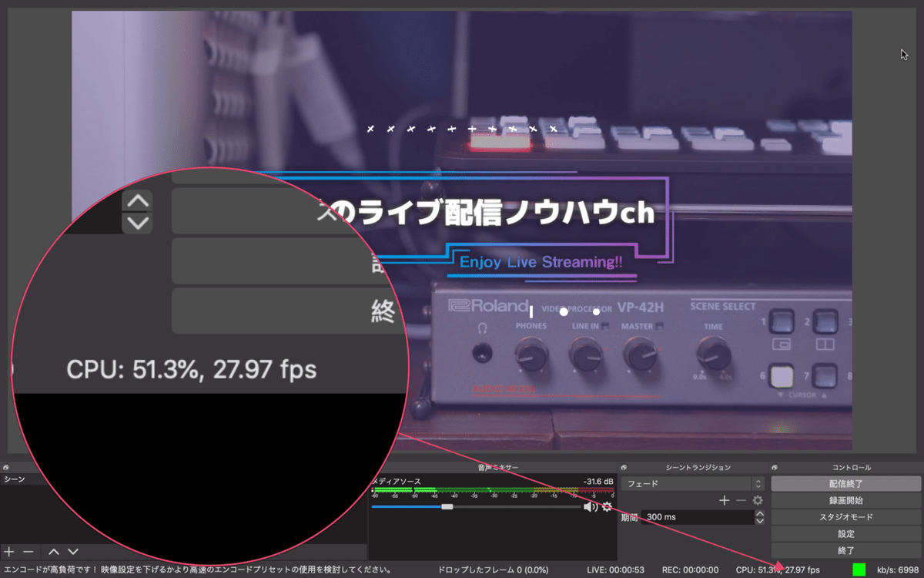
Task: Add a new scene with plus icon
Action: coord(9,552)
